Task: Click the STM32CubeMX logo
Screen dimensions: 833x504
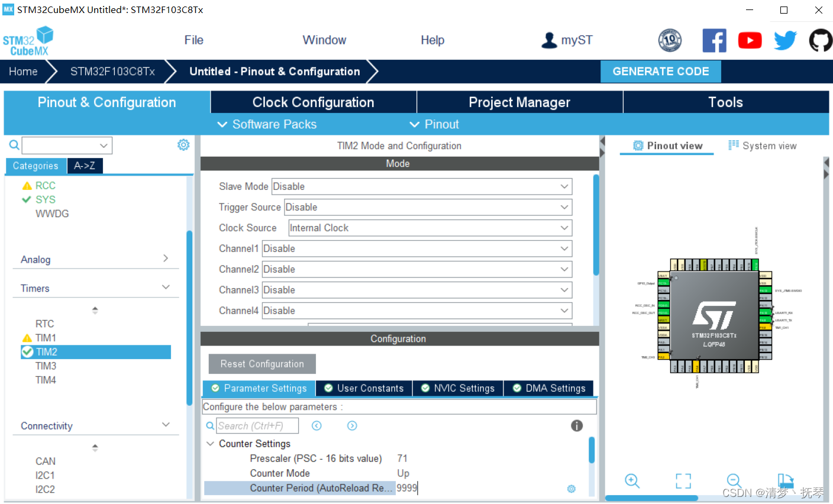Action: tap(28, 41)
